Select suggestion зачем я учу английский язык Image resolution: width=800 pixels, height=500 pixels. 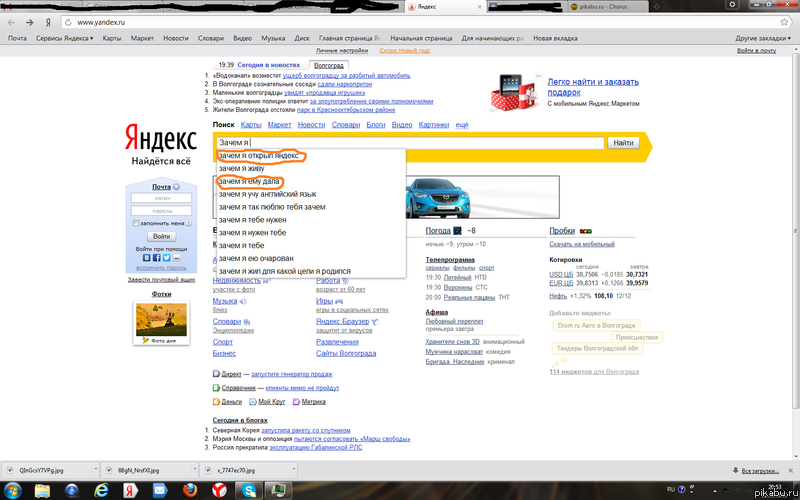click(311, 194)
